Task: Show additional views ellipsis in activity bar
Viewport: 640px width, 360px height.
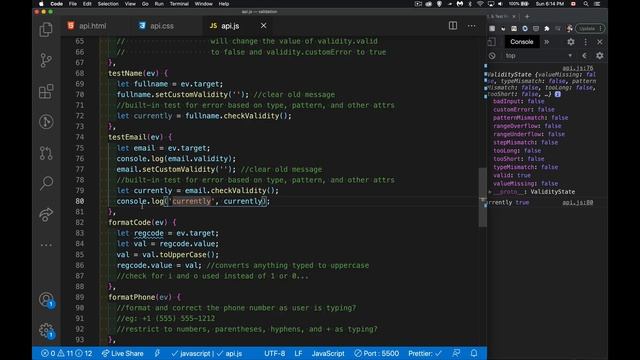Action: pyautogui.click(x=46, y=245)
